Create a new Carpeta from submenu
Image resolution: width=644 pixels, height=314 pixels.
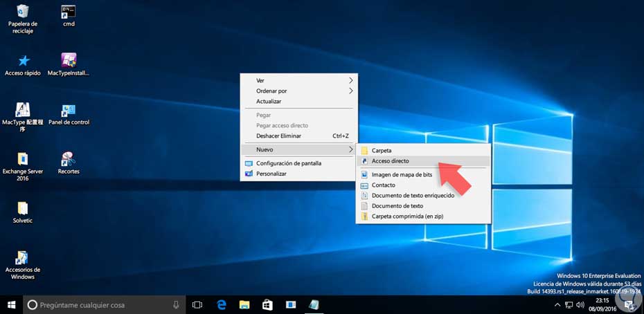point(423,150)
